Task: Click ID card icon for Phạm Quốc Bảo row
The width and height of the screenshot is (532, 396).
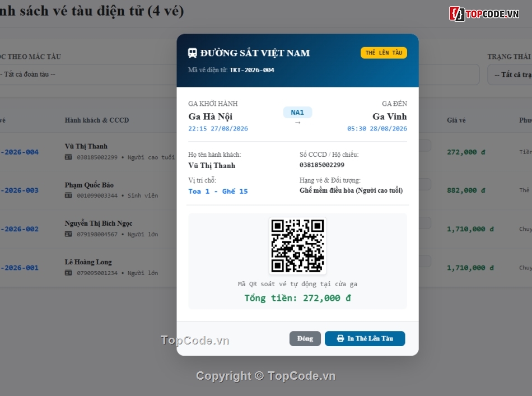Action: pyautogui.click(x=68, y=195)
